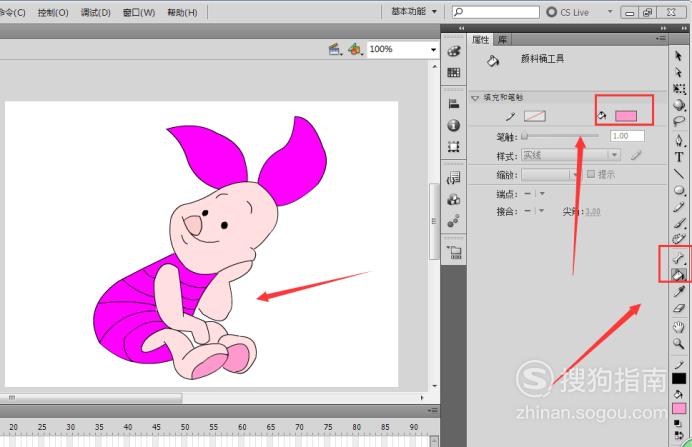
Task: Select the Bone tool
Action: pyautogui.click(x=679, y=259)
